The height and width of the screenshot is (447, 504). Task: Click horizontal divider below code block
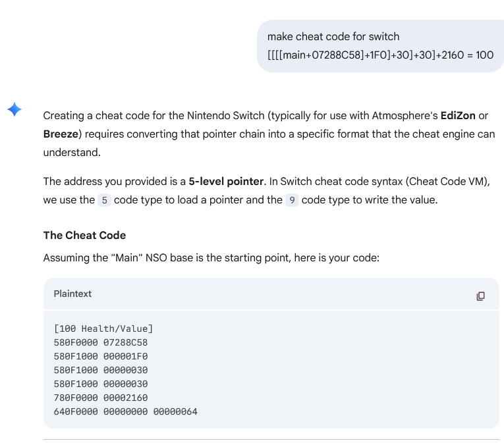click(271, 439)
